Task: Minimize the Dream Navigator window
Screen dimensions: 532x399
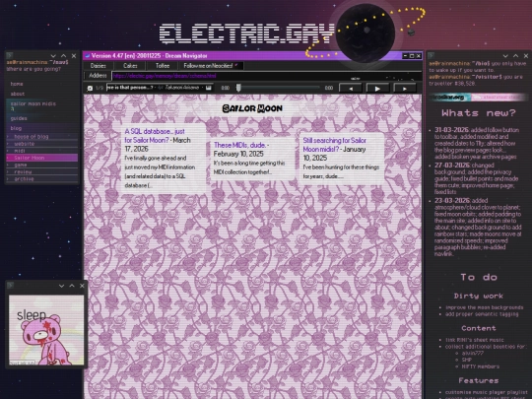Action: (405, 55)
